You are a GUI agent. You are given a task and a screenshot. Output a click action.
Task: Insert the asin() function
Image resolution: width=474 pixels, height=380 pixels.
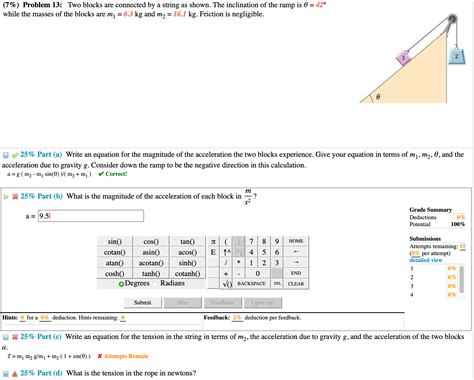click(151, 252)
